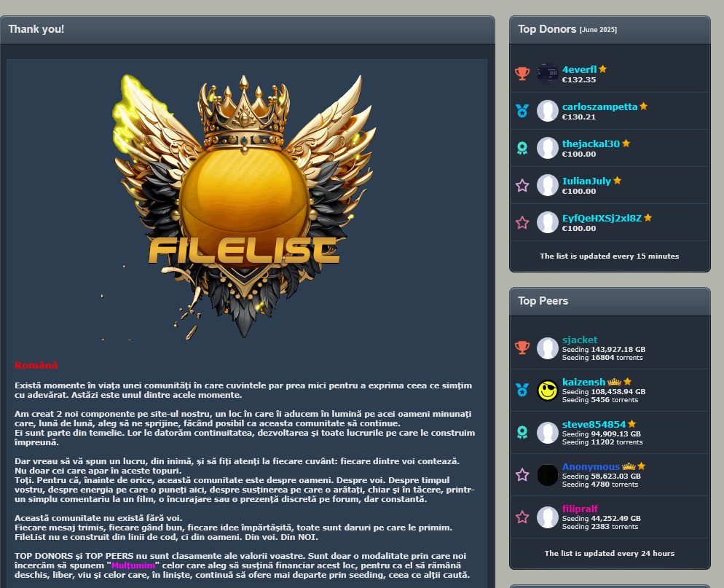Click the teal ribbon icon beside thejackal30

[x=522, y=148]
